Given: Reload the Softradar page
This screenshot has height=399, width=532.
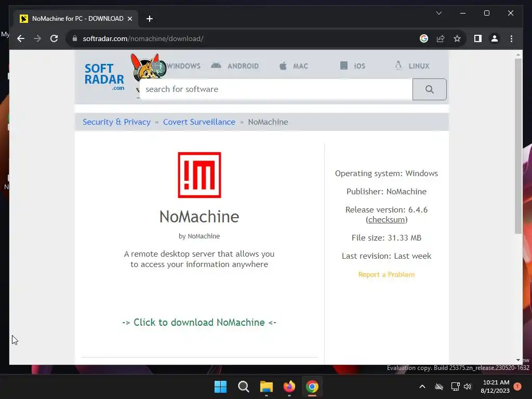Looking at the screenshot, I should coord(54,38).
